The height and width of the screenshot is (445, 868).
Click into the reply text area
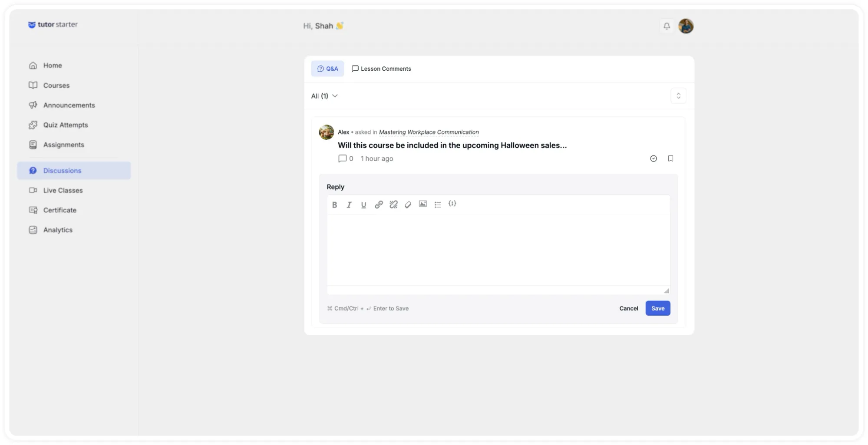(x=498, y=250)
